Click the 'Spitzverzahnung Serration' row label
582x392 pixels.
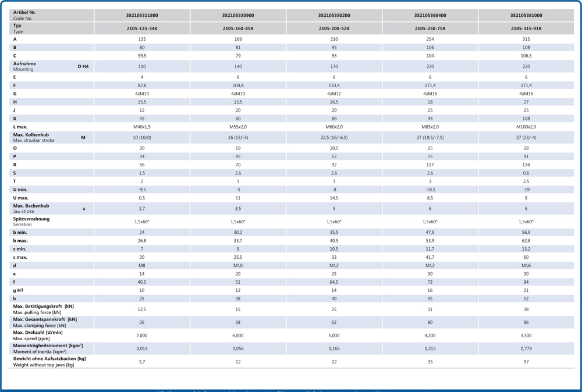coord(31,222)
